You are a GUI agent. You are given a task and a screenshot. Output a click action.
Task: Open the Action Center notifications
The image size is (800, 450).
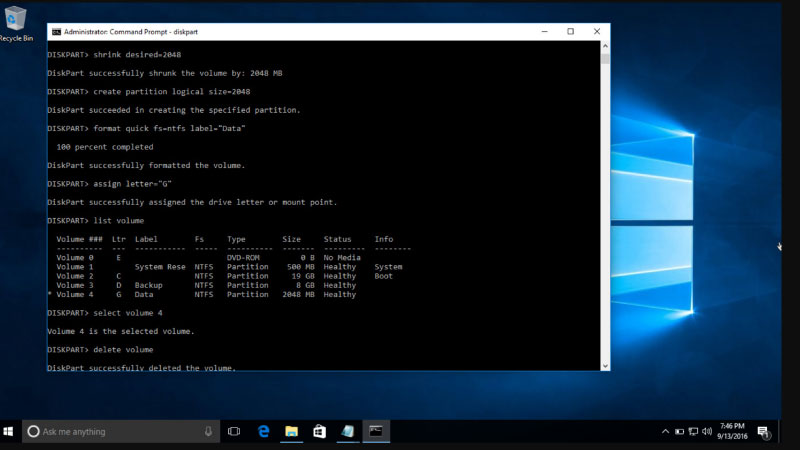pos(763,431)
